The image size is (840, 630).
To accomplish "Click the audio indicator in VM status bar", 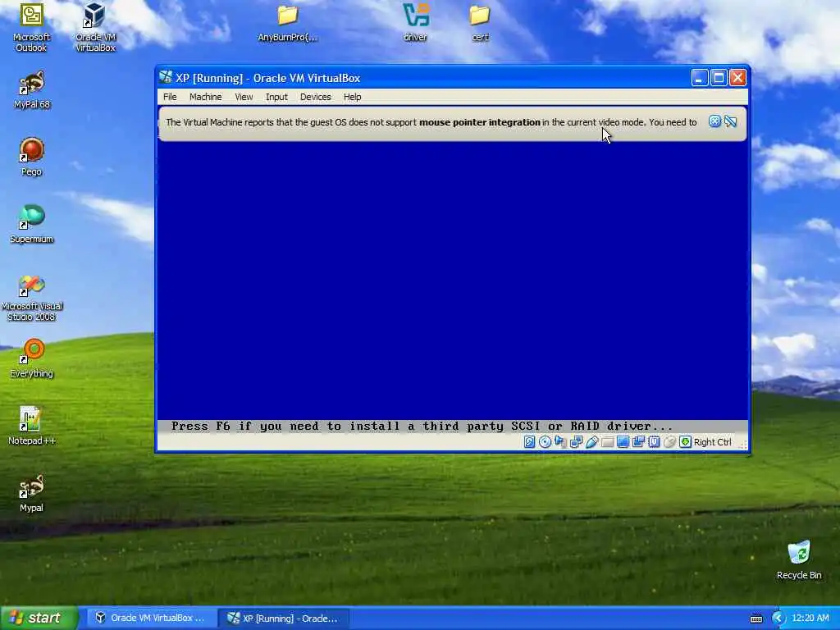I will tap(560, 442).
